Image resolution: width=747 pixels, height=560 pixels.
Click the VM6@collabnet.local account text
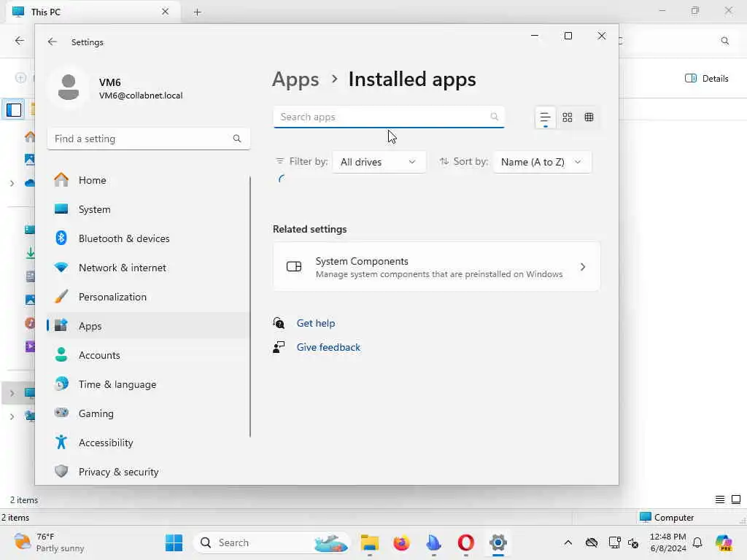[x=141, y=96]
